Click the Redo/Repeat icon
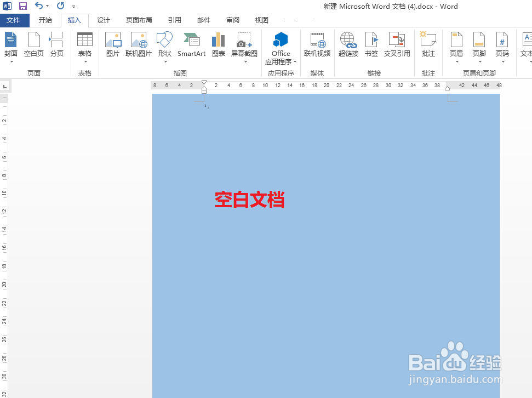Viewport: 532px width, 398px height. coord(60,6)
